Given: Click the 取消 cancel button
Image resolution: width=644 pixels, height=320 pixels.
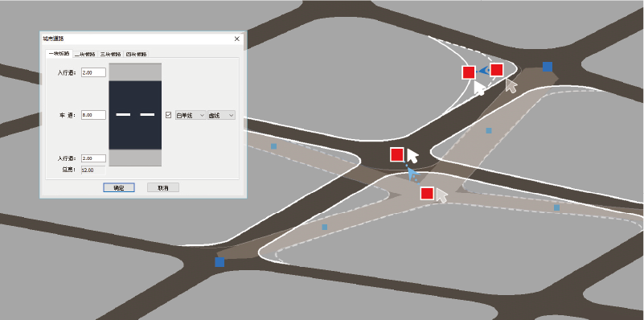Looking at the screenshot, I should click(x=163, y=187).
